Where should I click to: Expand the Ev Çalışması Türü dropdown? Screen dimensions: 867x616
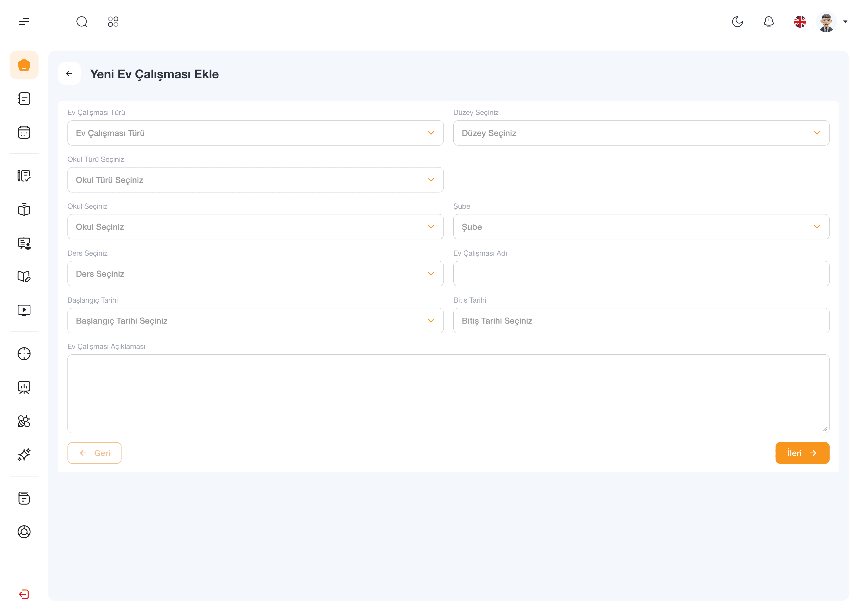click(255, 133)
